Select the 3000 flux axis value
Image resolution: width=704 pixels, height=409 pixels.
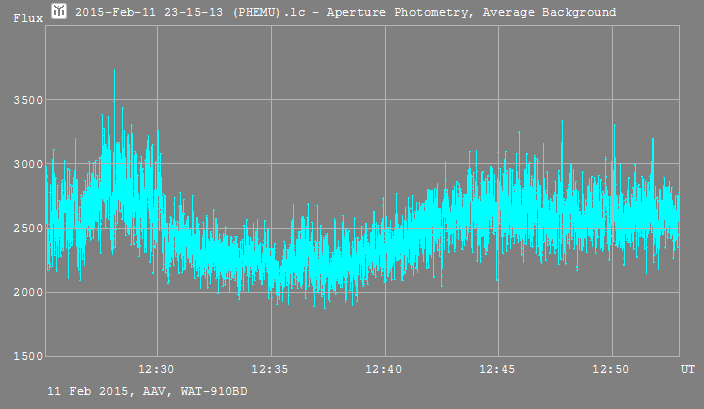pyautogui.click(x=23, y=164)
